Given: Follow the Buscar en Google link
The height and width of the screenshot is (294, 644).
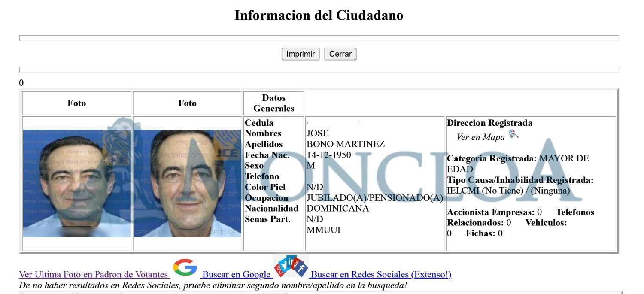Looking at the screenshot, I should [236, 275].
